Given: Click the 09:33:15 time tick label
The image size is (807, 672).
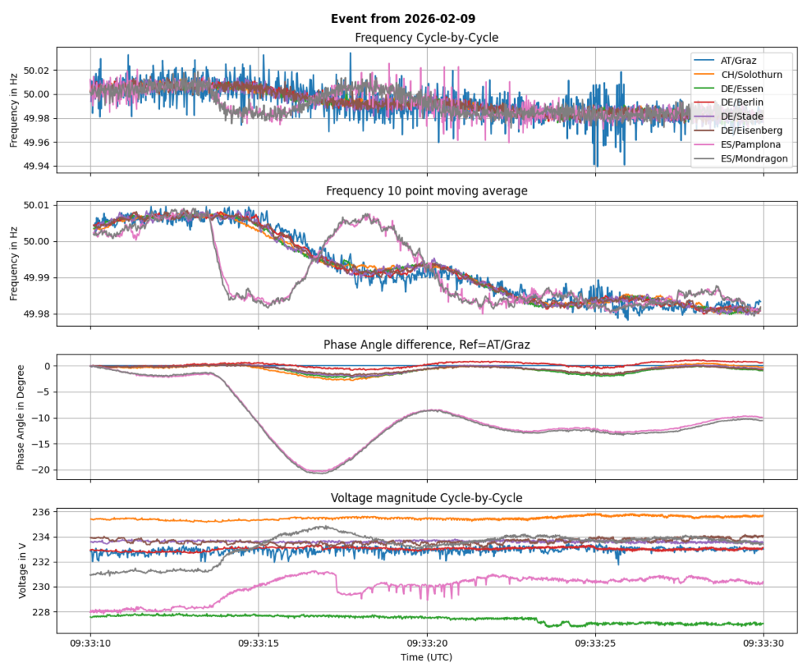Looking at the screenshot, I should tap(258, 644).
